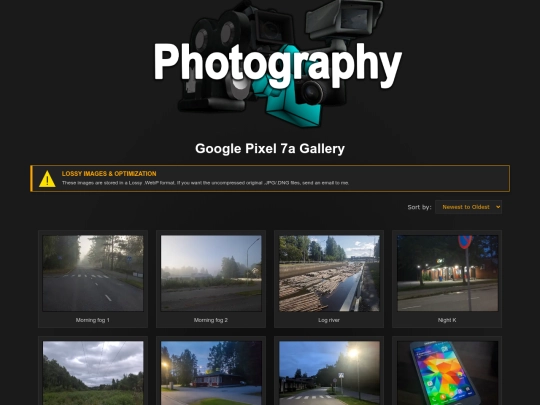Click the Photography header logo
Viewport: 540px width, 405px height.
(x=278, y=64)
